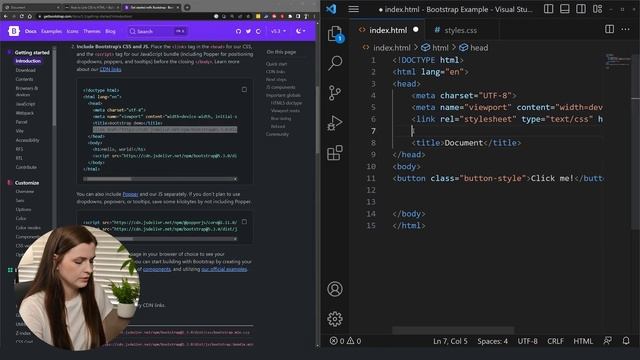Close unsaved index.html tab dot

coord(416,29)
